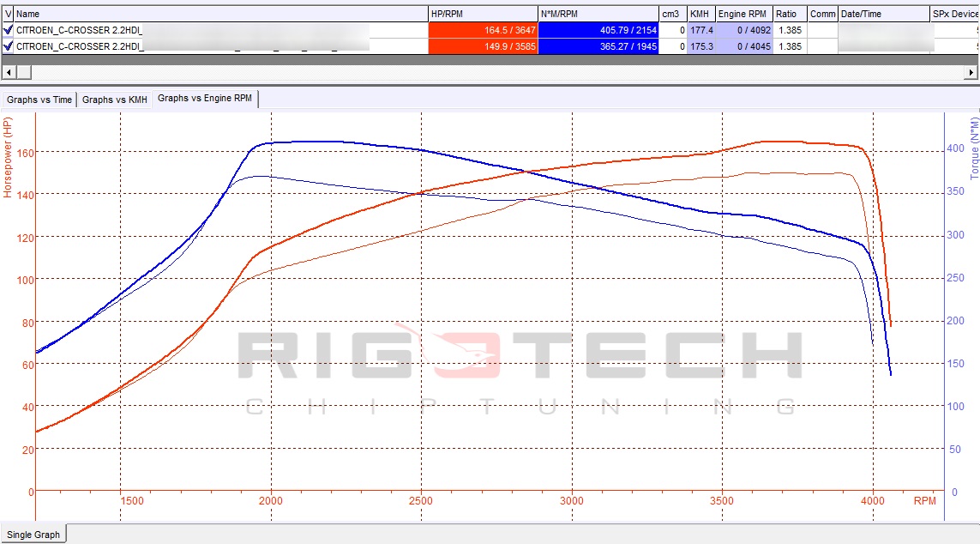Viewport: 980px width, 544px height.
Task: Click the 175.3 KMH cell
Action: point(701,46)
